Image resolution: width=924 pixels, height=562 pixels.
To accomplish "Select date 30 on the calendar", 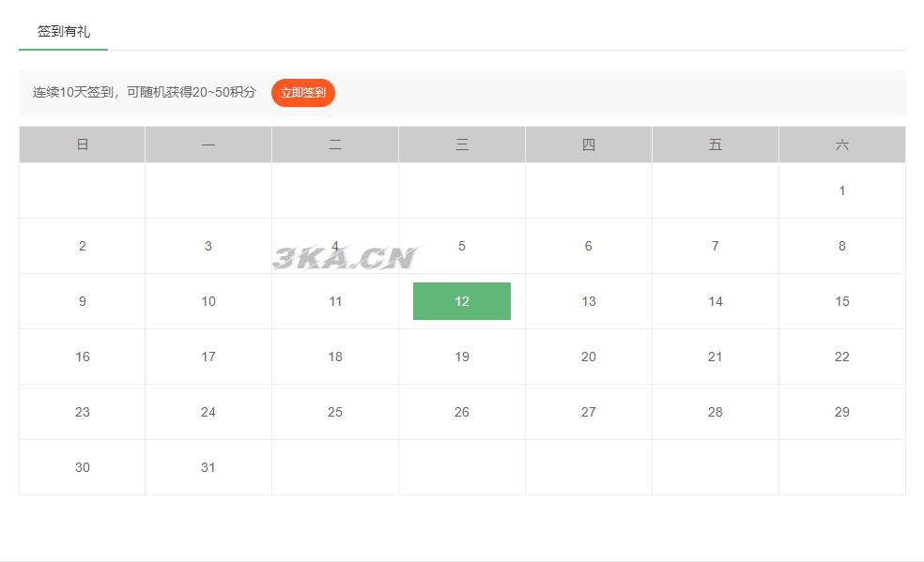I will click(83, 467).
